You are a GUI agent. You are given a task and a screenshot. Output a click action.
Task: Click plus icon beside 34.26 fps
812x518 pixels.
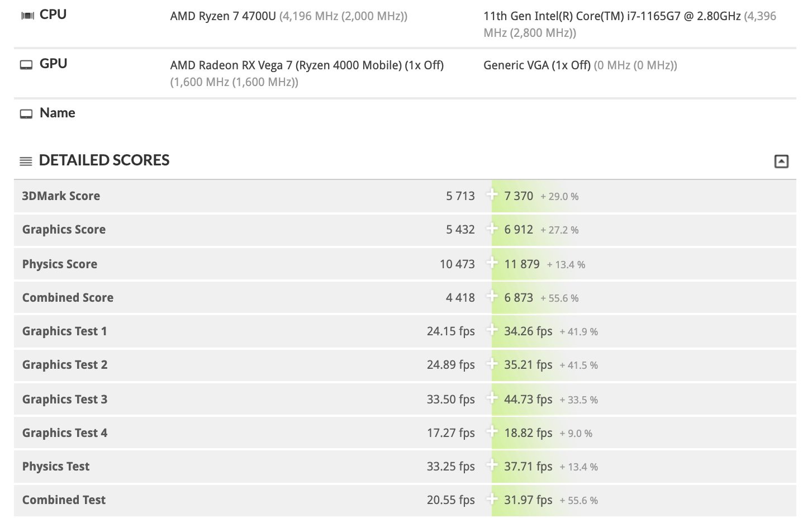(492, 330)
